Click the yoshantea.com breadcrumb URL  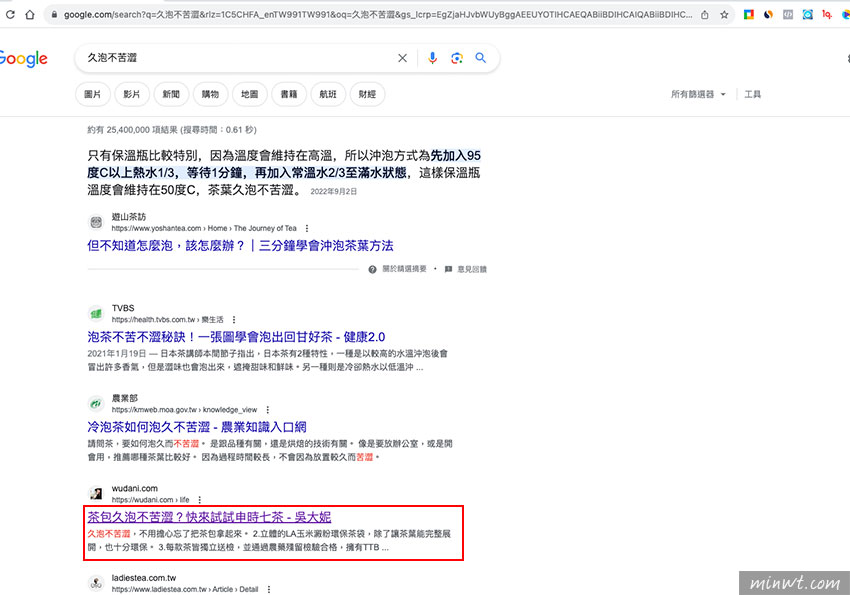204,228
